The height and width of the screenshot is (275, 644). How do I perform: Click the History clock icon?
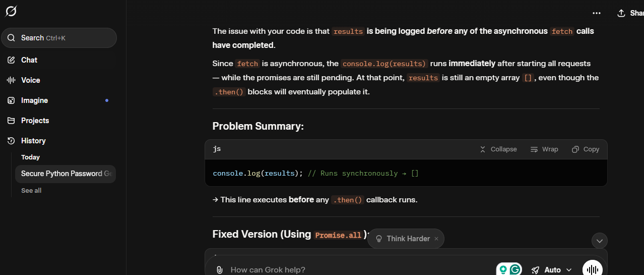(11, 141)
